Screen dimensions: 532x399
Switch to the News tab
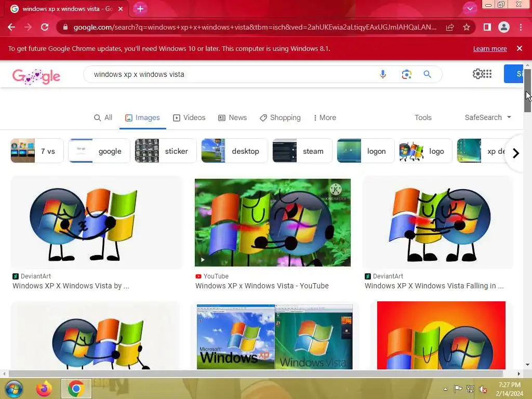(x=232, y=118)
